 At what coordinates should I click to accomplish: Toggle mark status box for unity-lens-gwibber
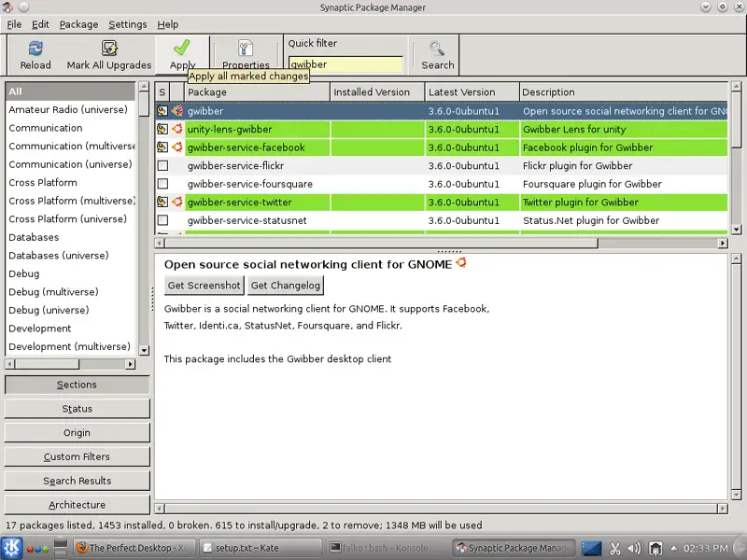(x=162, y=129)
